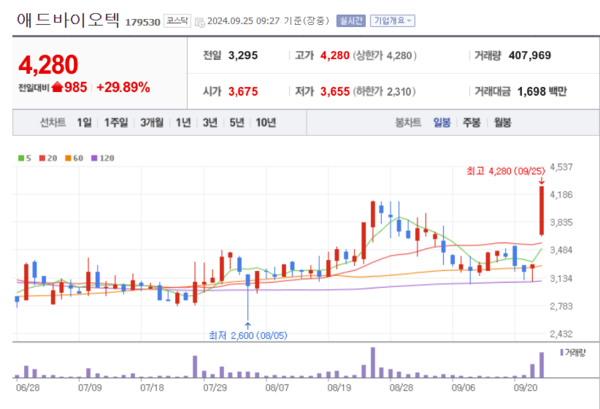The image size is (600, 409).
Task: Click the calendar icon beside the date
Action: 199,22
